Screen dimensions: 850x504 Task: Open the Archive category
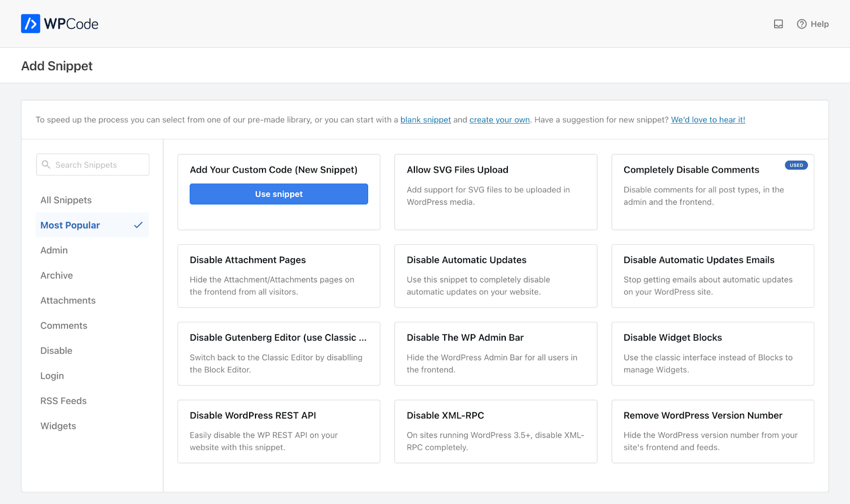pyautogui.click(x=56, y=275)
